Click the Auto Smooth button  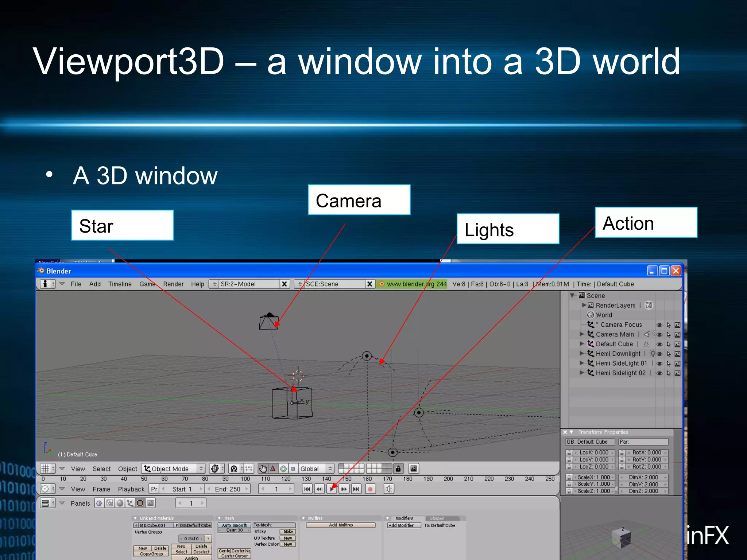click(234, 525)
